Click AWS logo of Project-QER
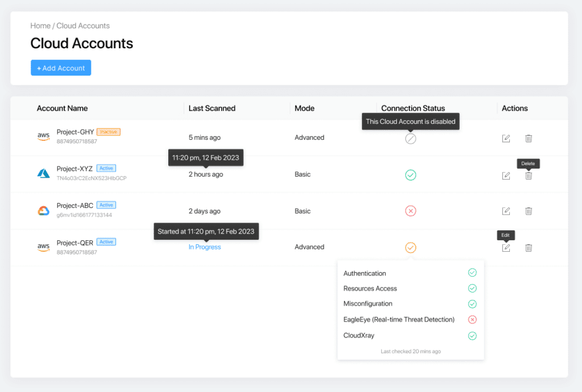The height and width of the screenshot is (392, 582). coord(43,247)
